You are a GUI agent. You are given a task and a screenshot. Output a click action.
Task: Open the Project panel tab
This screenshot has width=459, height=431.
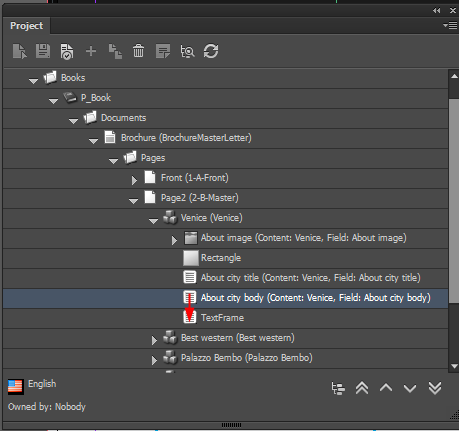tap(27, 26)
